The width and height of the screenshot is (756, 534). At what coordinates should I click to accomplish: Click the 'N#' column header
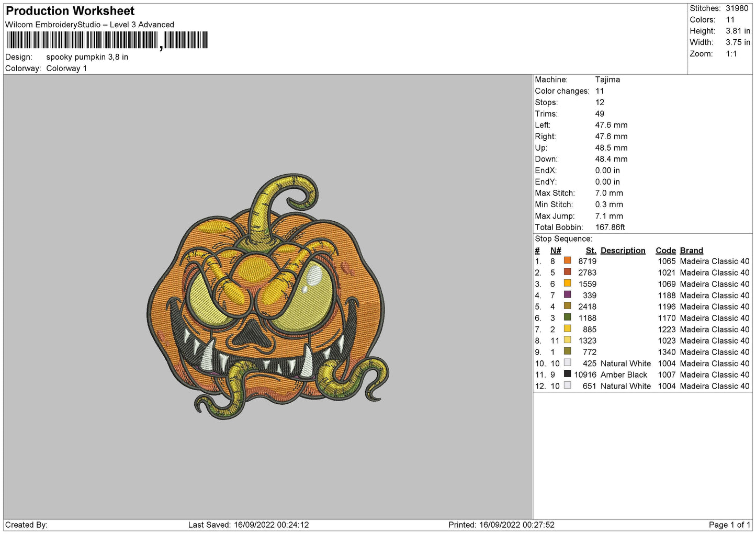(556, 251)
